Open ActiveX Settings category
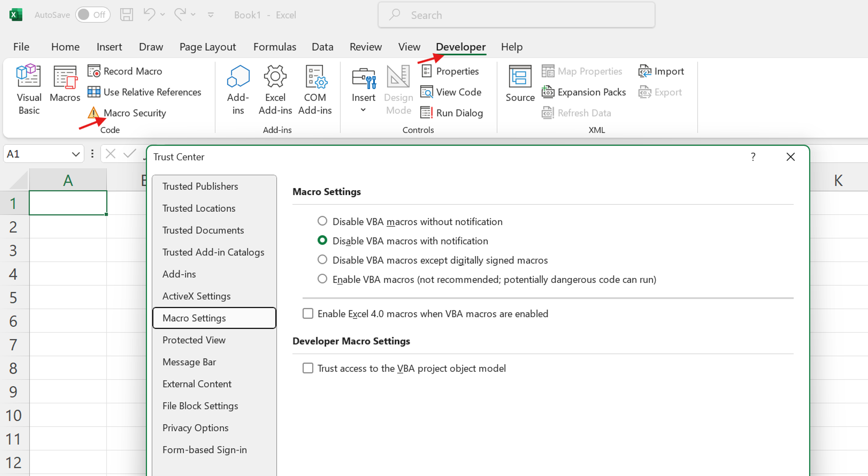868x476 pixels. click(214, 296)
